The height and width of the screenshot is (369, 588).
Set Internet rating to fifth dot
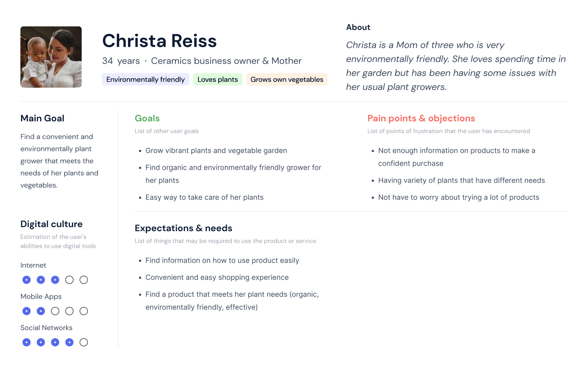pyautogui.click(x=84, y=280)
